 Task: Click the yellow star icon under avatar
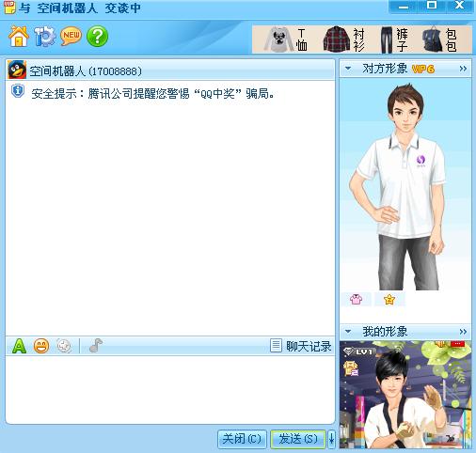click(x=389, y=300)
